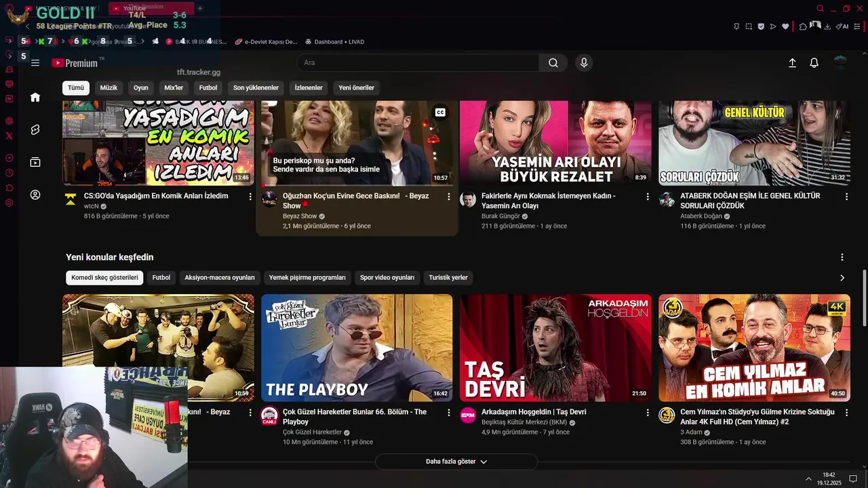Click browser snapshot capture icon
Image resolution: width=868 pixels, height=488 pixels.
[749, 26]
